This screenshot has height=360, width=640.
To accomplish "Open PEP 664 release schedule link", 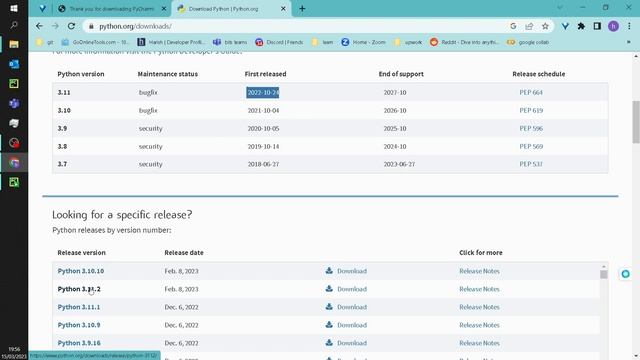I will tap(531, 93).
